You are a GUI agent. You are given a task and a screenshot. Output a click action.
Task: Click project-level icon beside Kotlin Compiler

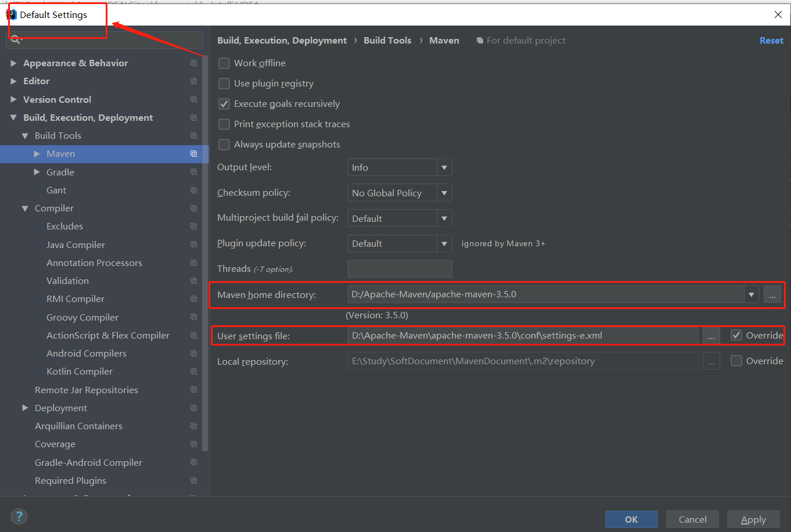(194, 371)
